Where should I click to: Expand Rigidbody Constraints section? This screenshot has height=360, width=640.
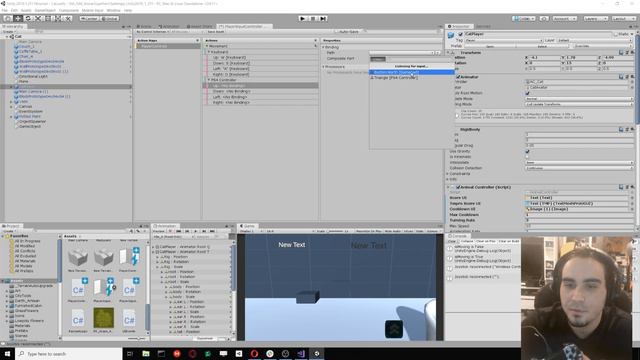448,174
